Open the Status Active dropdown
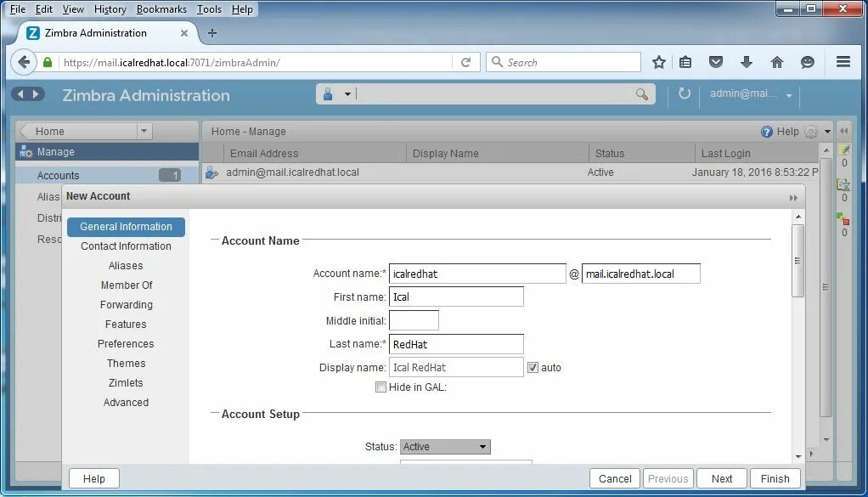 click(445, 447)
